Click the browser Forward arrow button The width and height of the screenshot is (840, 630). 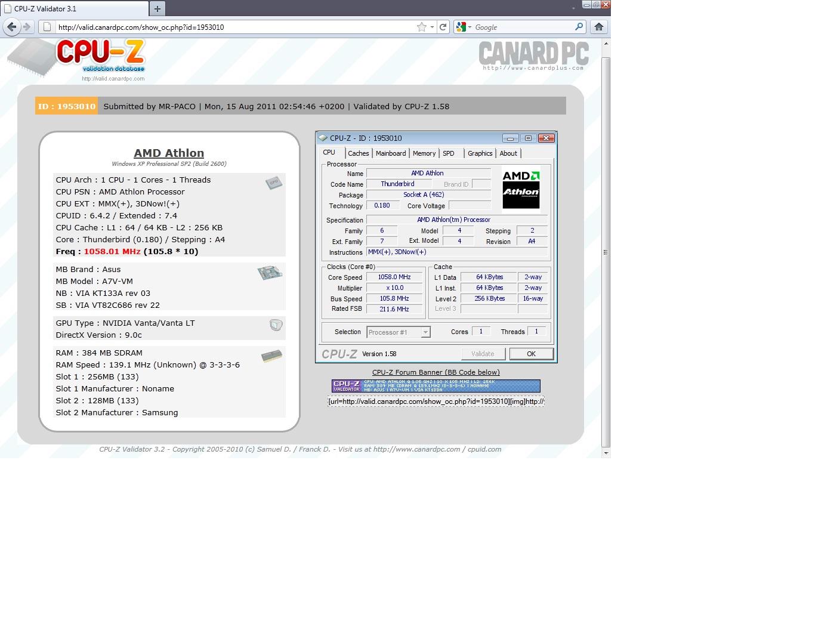[x=27, y=27]
